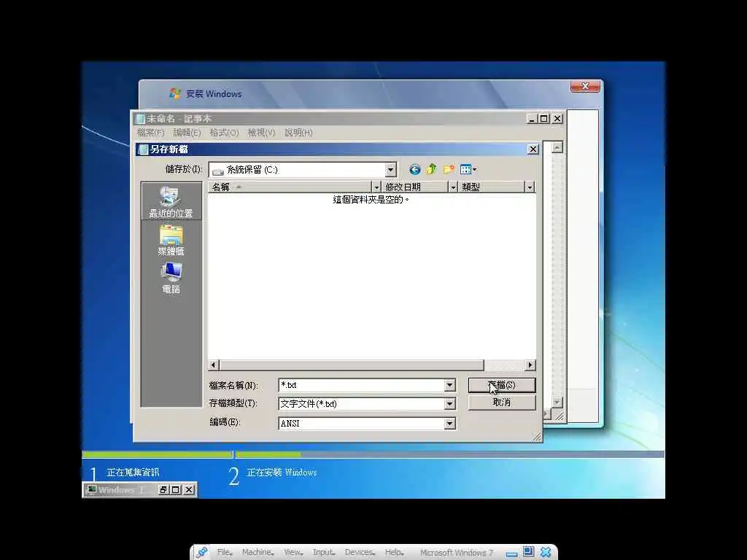The image size is (747, 560).
Task: Sort files by 名稱 column header
Action: 290,187
